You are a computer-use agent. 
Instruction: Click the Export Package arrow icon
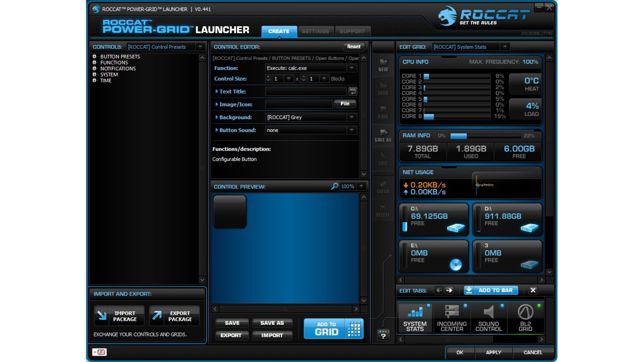point(157,316)
